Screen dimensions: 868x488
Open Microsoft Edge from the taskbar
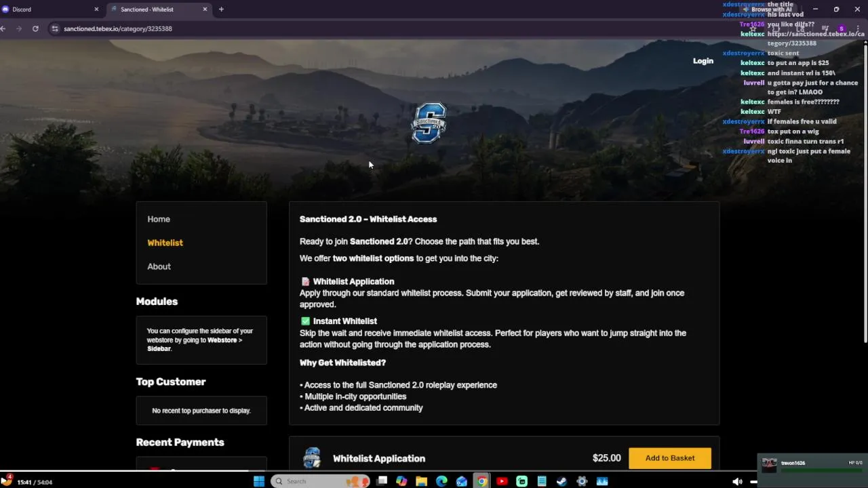point(441,481)
